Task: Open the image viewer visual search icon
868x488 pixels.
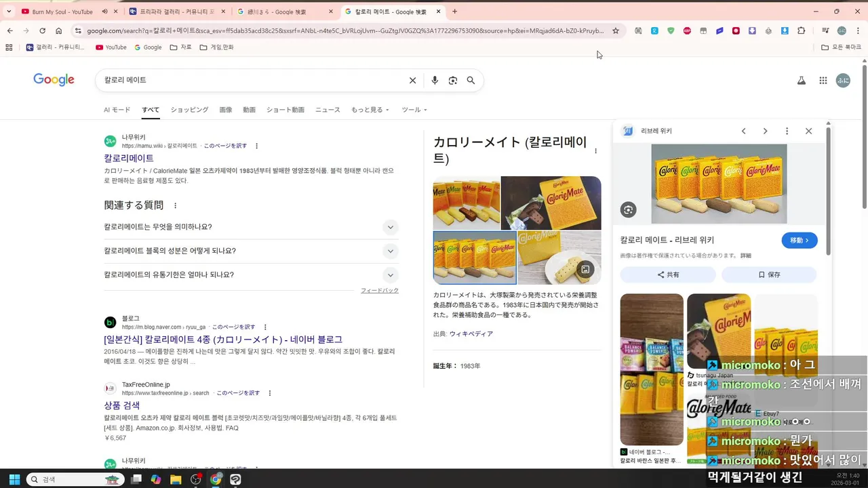Action: (x=629, y=209)
